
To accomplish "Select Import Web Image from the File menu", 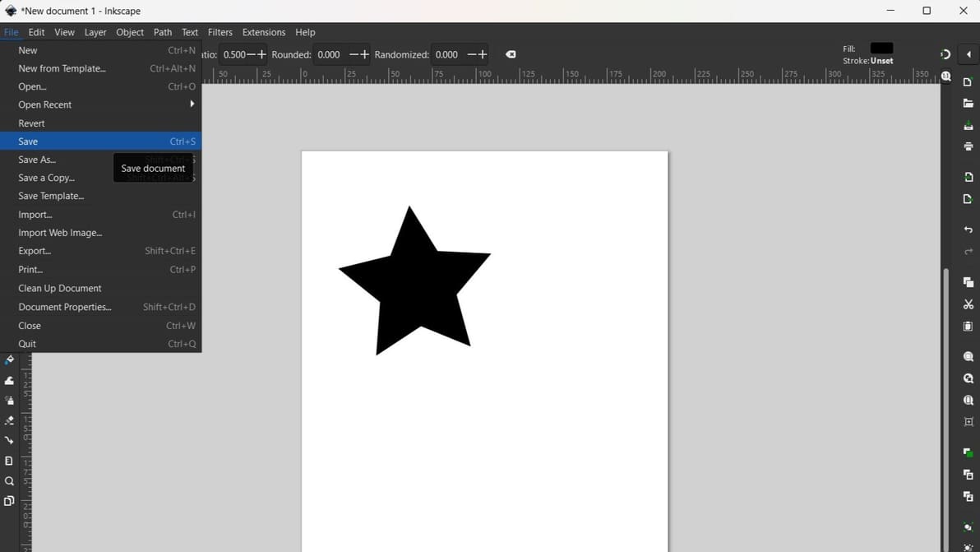I will [60, 233].
